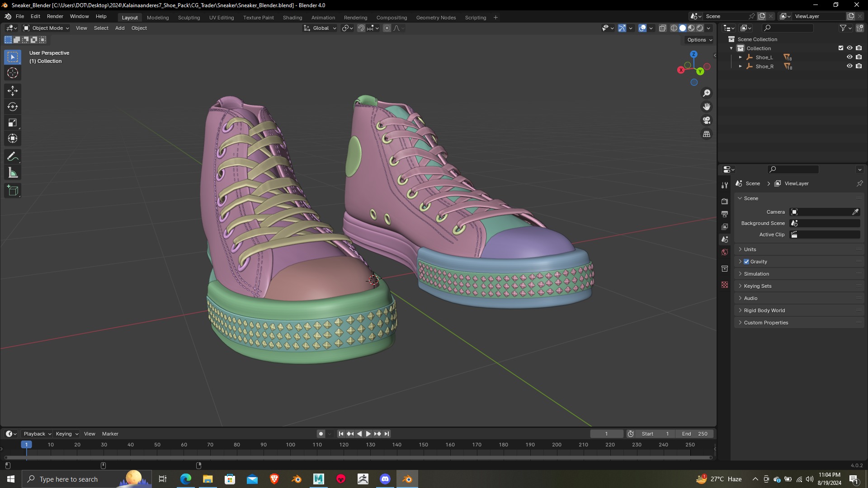Open the Render menu
Viewport: 868px width, 488px height.
pyautogui.click(x=55, y=16)
